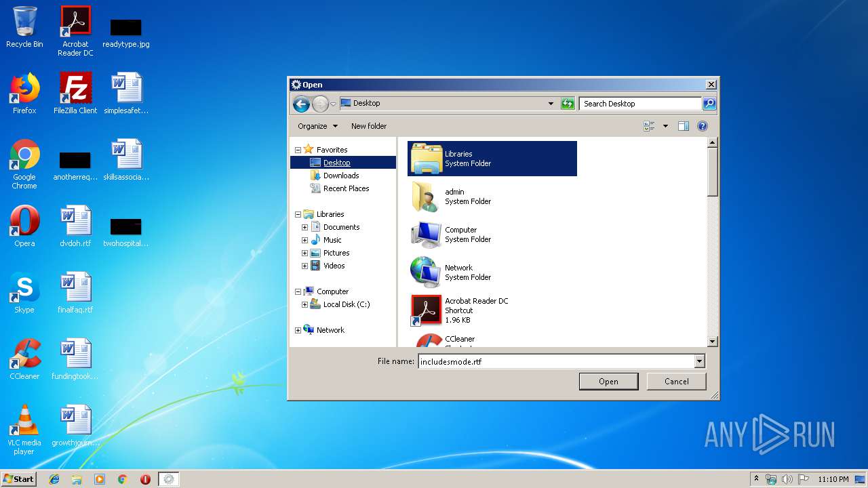This screenshot has width=868, height=488.
Task: Refresh the Desktop location in dialog
Action: (x=568, y=104)
